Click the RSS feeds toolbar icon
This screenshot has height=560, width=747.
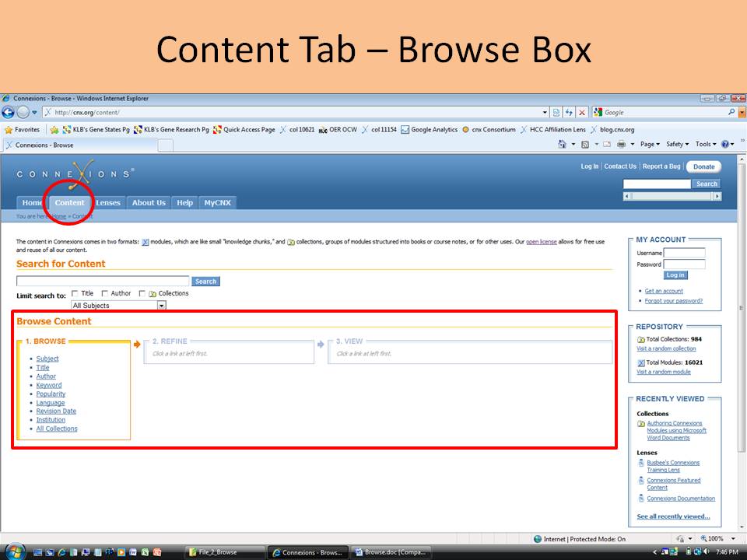[585, 145]
